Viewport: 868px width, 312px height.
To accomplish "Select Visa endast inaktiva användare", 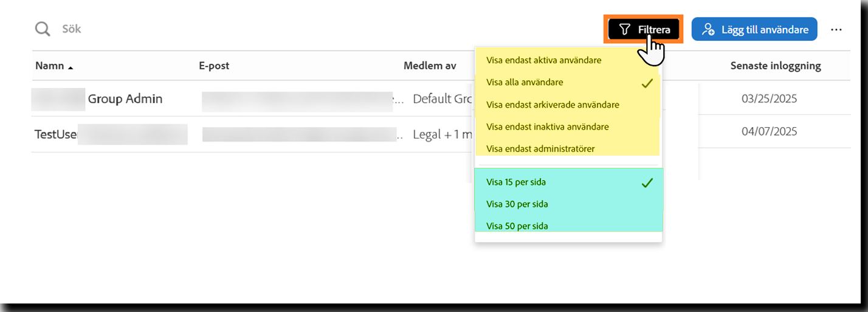I will tap(547, 127).
